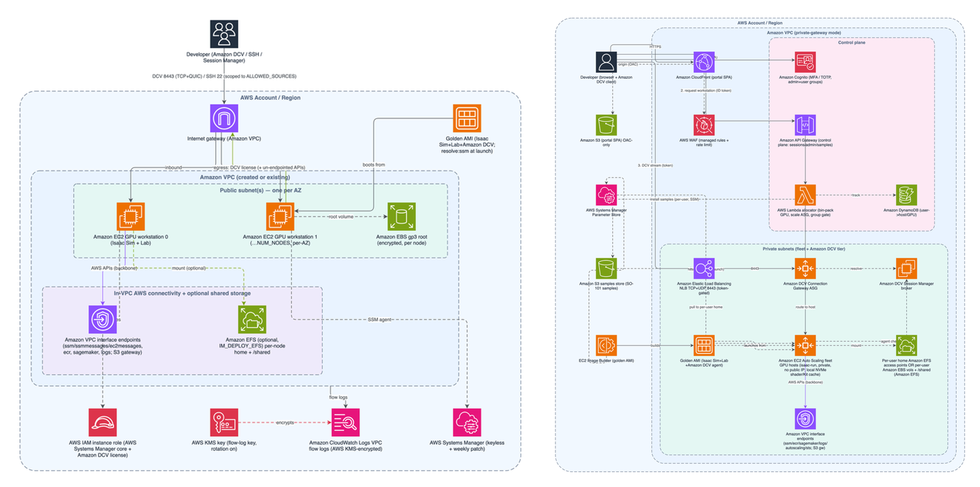Select the Internet gateway icon

pyautogui.click(x=224, y=118)
